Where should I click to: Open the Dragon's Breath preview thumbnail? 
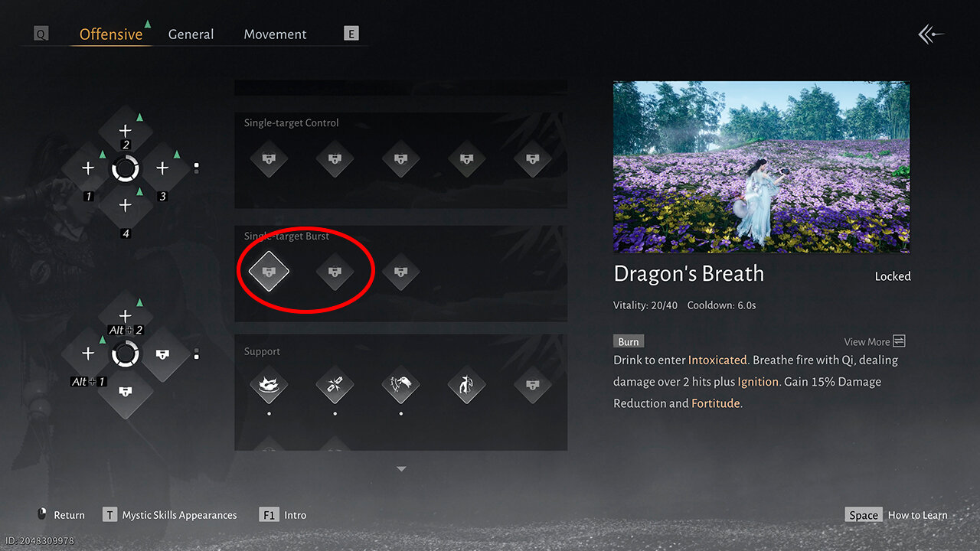click(761, 167)
